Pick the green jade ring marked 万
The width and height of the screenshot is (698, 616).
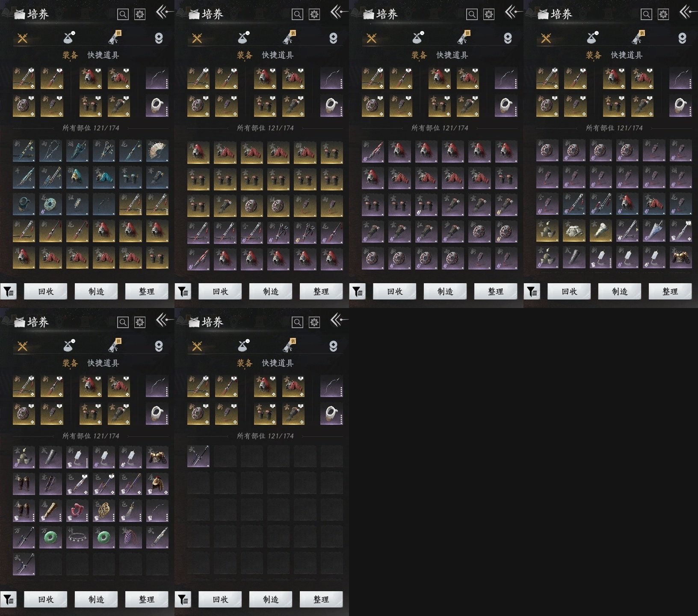pyautogui.click(x=51, y=538)
